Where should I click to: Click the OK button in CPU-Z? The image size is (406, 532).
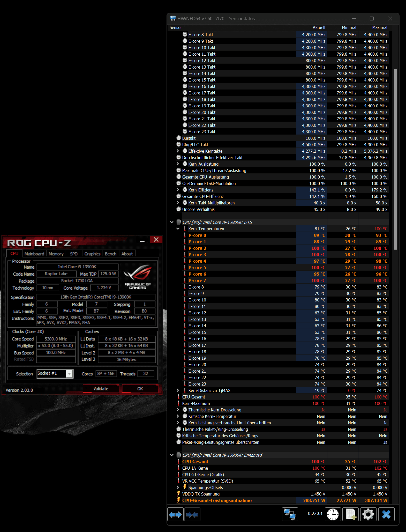coord(140,389)
